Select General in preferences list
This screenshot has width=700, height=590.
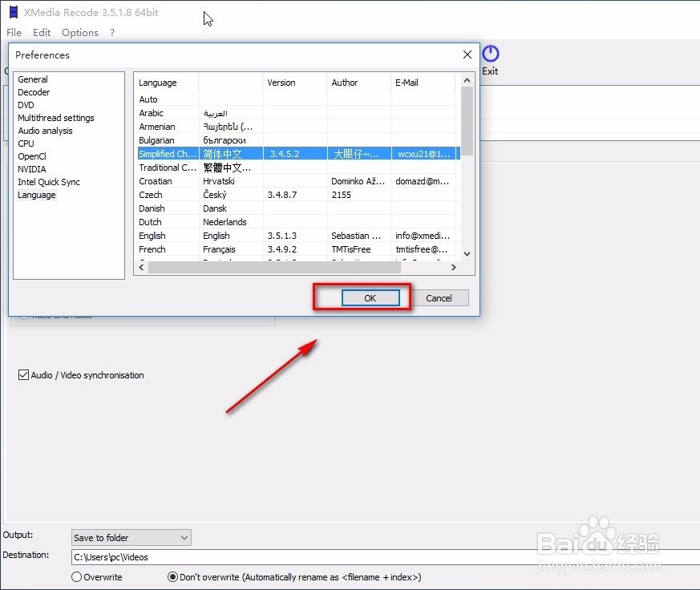[33, 79]
